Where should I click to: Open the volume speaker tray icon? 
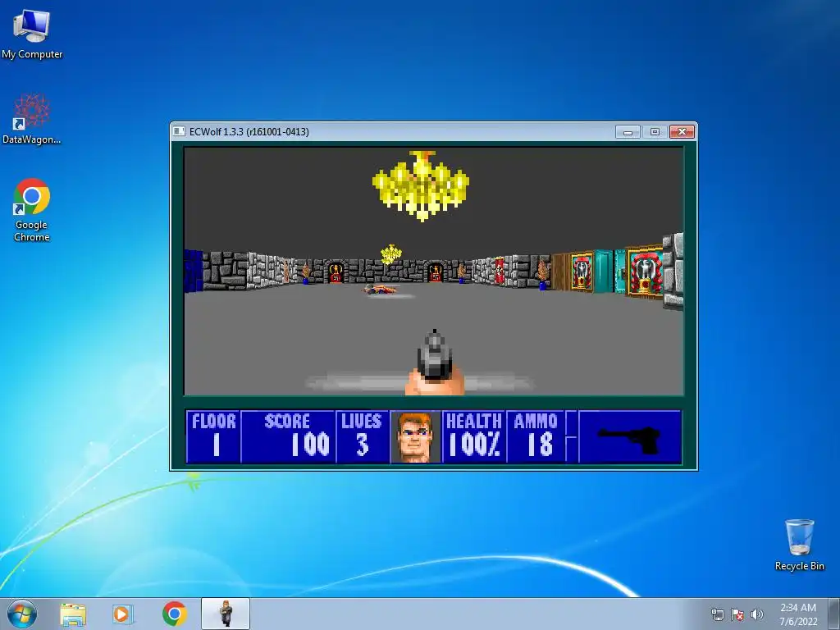pos(757,614)
